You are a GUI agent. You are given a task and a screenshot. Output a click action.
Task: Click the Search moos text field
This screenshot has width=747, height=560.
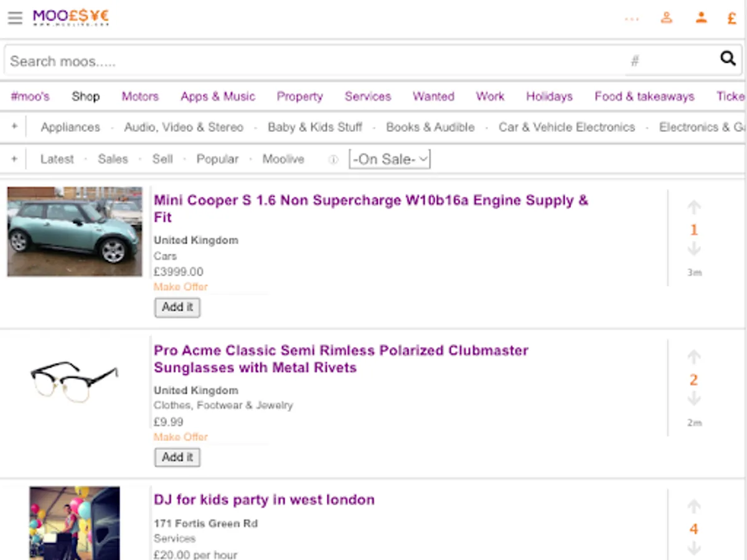coord(311,61)
